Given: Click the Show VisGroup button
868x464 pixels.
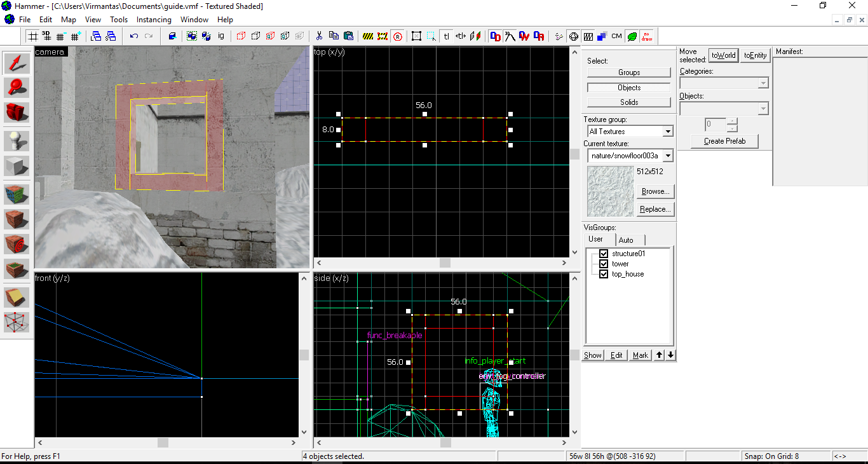Looking at the screenshot, I should pyautogui.click(x=593, y=355).
